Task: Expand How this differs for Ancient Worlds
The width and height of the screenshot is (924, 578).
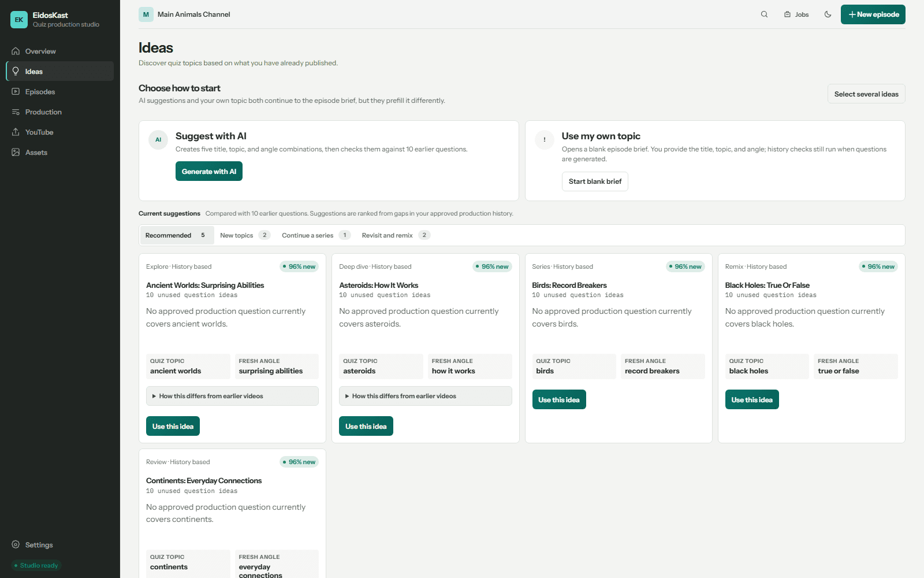Action: pos(232,396)
